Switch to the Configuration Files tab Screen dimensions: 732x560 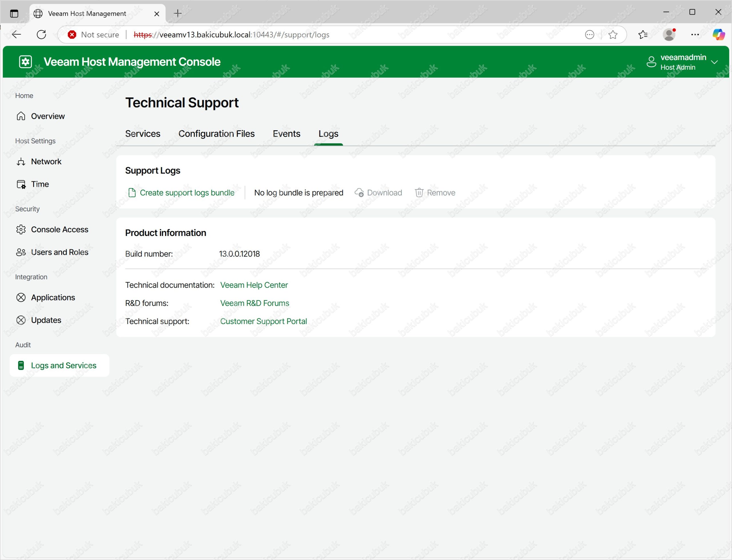pos(216,134)
